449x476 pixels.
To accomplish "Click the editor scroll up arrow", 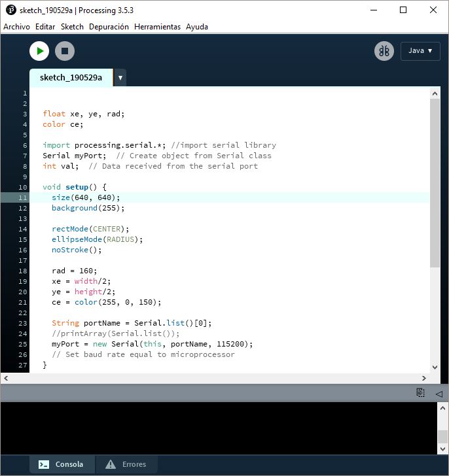I will pyautogui.click(x=435, y=93).
